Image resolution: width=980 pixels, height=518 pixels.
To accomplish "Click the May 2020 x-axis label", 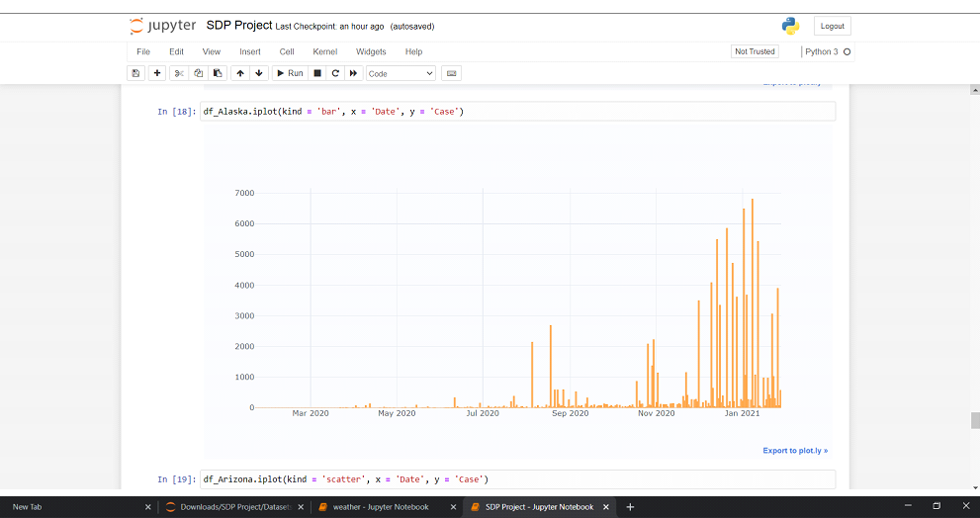I will point(397,413).
